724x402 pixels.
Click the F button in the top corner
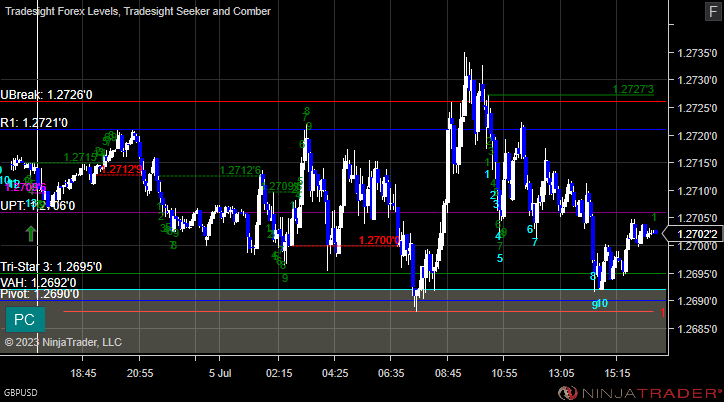tap(712, 11)
